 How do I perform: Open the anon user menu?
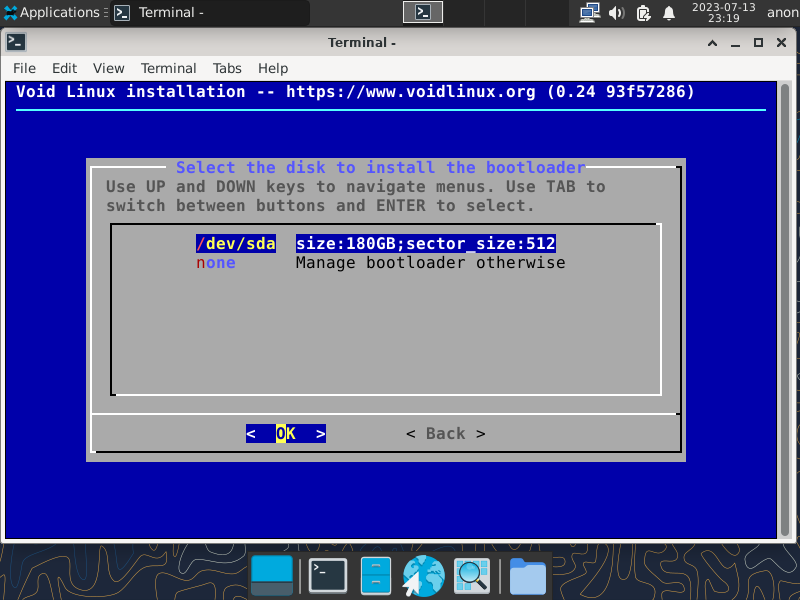point(783,13)
